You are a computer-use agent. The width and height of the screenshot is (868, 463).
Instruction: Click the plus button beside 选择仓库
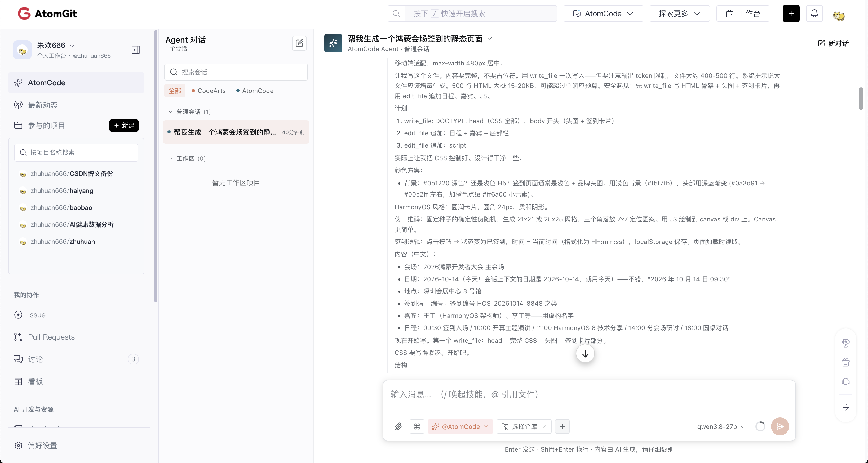[x=562, y=427]
